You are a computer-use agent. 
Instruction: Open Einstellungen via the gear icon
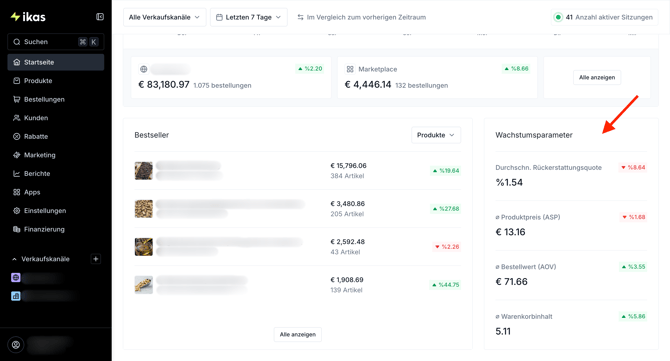(x=17, y=211)
